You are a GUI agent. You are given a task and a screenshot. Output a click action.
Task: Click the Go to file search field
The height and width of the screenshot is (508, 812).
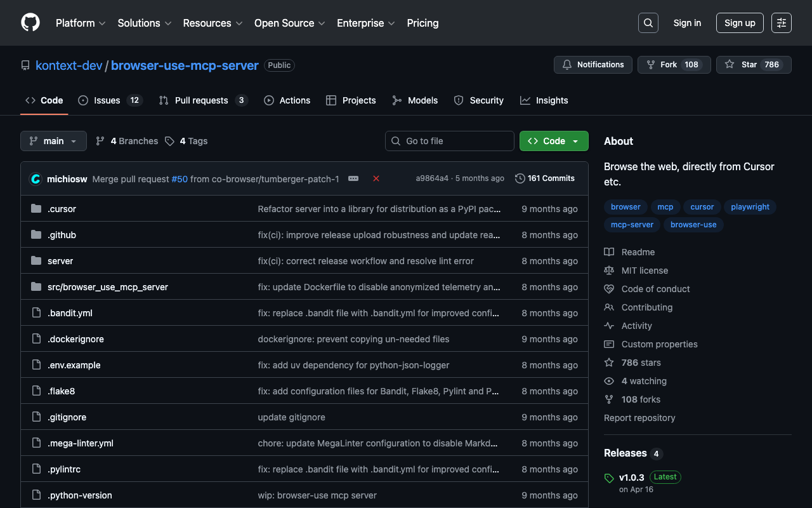click(x=450, y=141)
